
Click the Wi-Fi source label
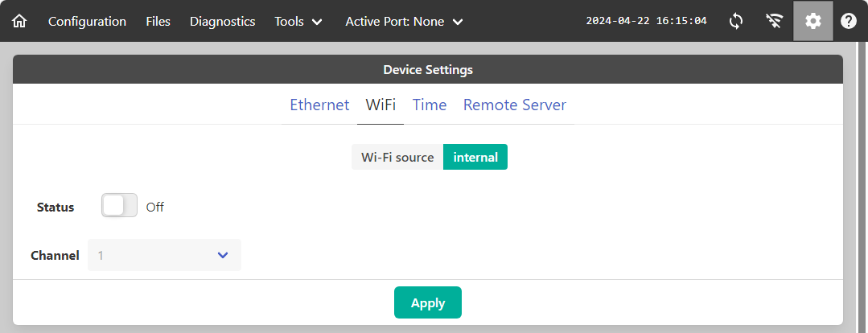pyautogui.click(x=397, y=157)
